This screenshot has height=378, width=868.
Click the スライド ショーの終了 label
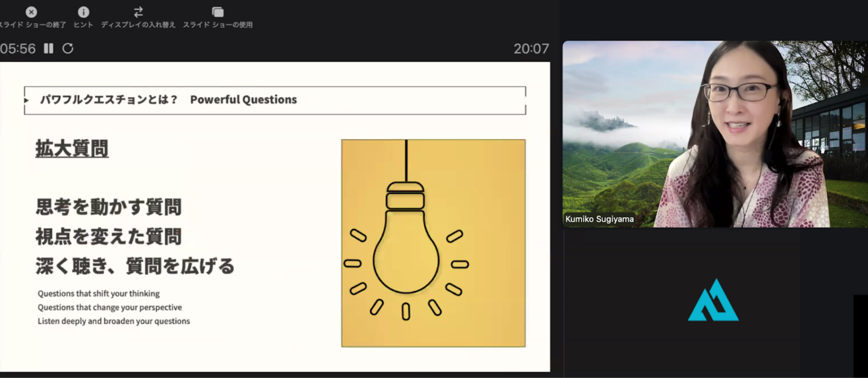click(x=32, y=25)
